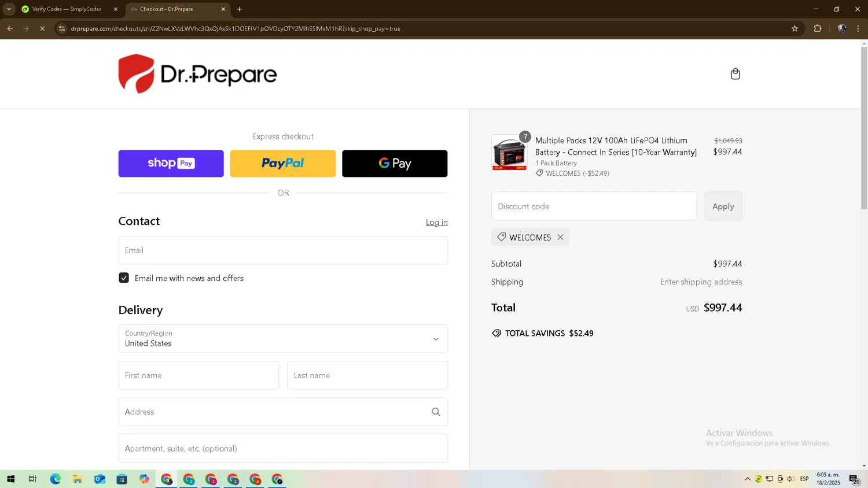
Task: Open a new browser tab
Action: tap(240, 9)
